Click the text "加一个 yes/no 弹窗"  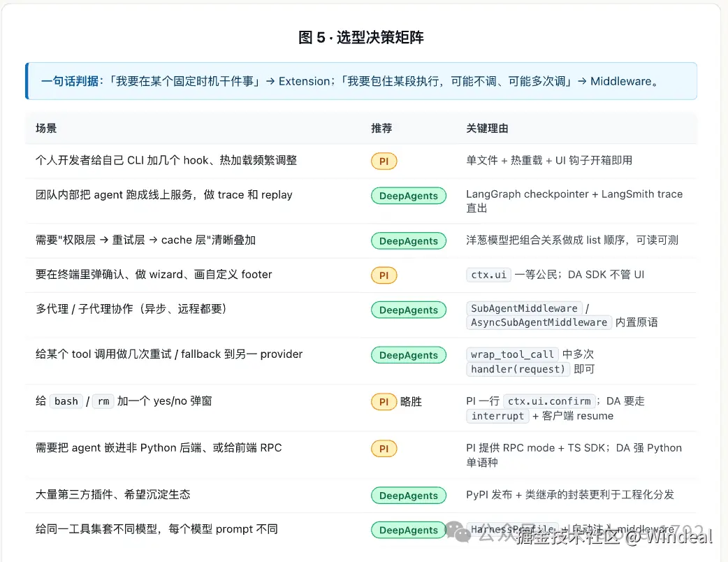164,401
